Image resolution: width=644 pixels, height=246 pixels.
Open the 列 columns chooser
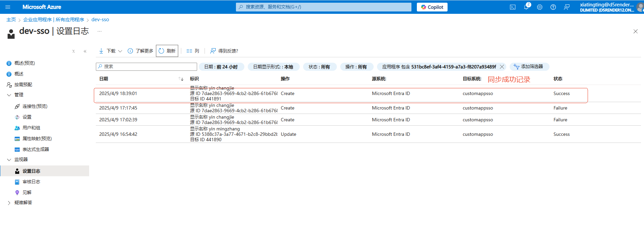[x=193, y=51]
